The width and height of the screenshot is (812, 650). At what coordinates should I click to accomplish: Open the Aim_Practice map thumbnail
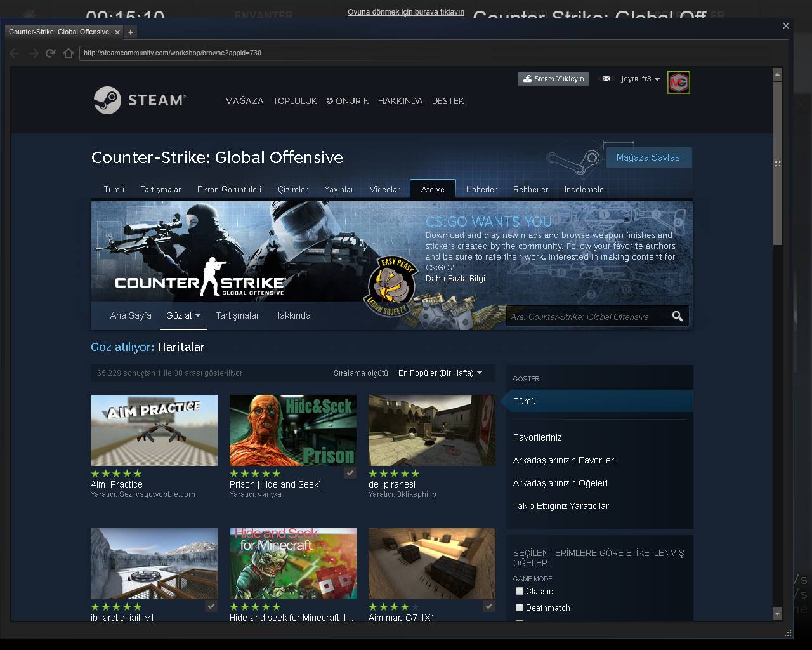154,430
